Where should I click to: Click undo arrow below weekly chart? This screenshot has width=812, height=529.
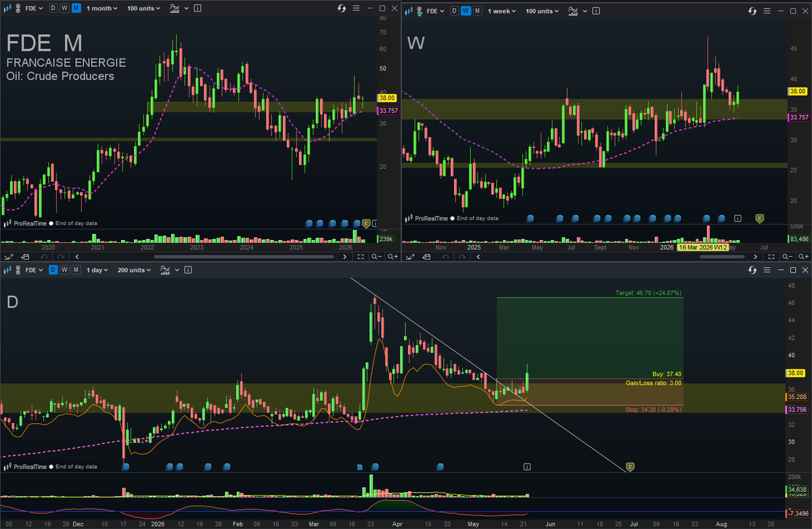point(447,256)
